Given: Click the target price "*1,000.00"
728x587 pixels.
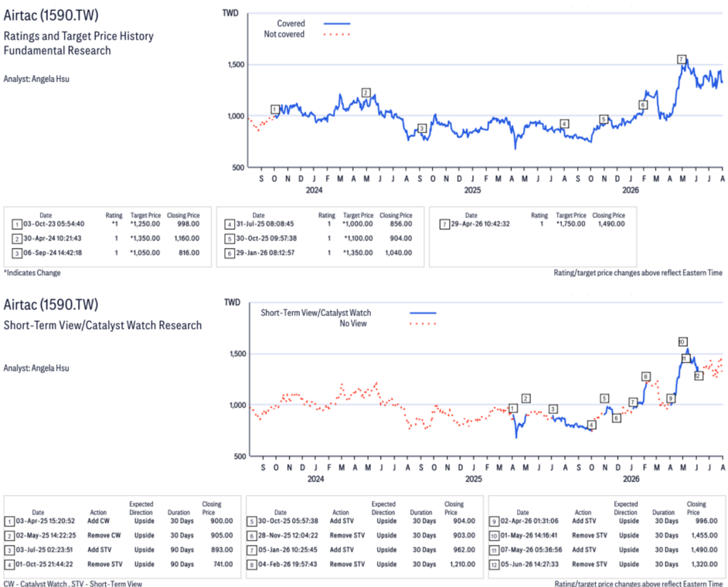Looking at the screenshot, I should (358, 224).
